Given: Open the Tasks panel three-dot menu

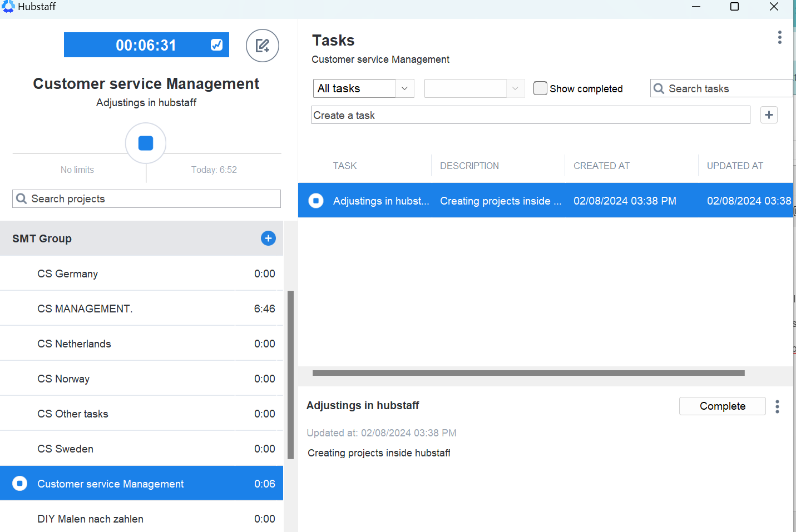Looking at the screenshot, I should [779, 37].
